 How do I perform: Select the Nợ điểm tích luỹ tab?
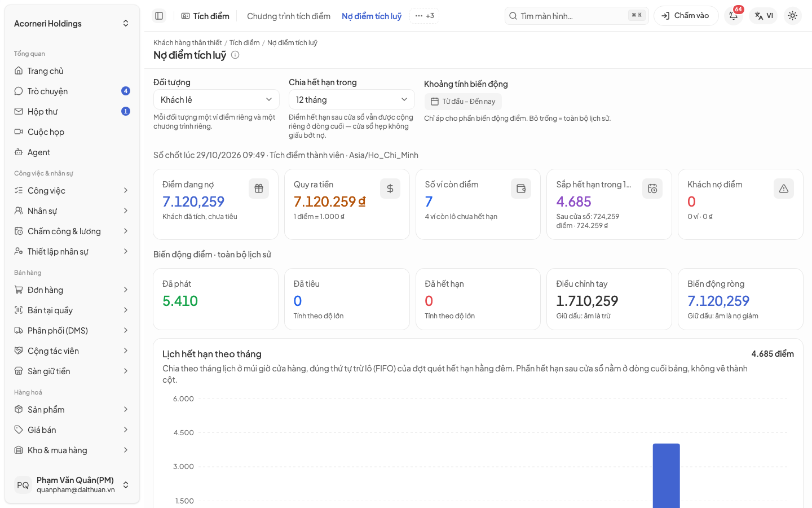[372, 16]
